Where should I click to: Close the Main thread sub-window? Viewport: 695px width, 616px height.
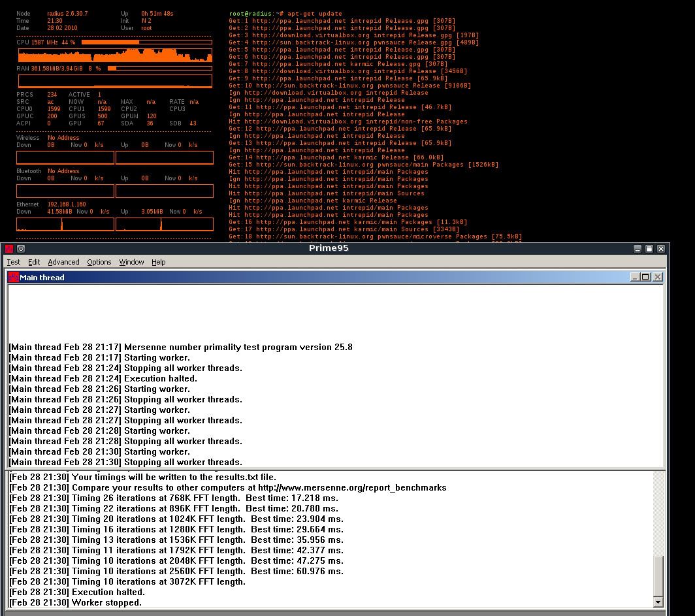pos(658,277)
